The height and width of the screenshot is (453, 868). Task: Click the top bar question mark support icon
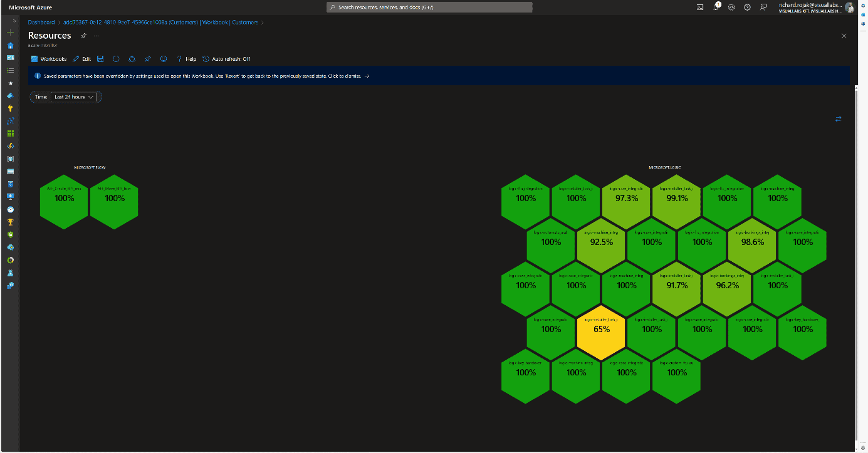pos(747,7)
